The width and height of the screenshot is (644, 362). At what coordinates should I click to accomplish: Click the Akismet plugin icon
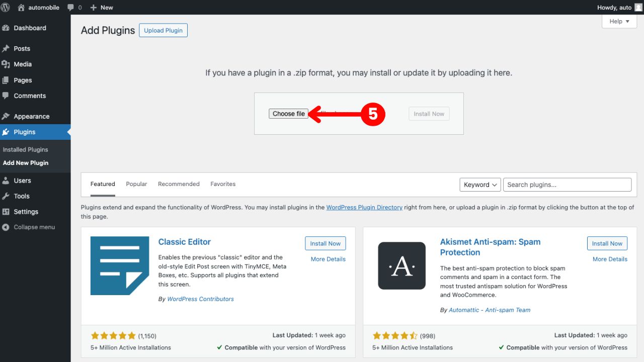402,265
